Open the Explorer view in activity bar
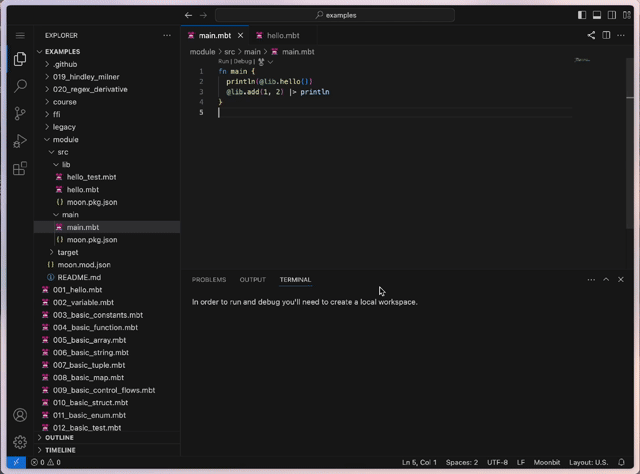 [20, 59]
